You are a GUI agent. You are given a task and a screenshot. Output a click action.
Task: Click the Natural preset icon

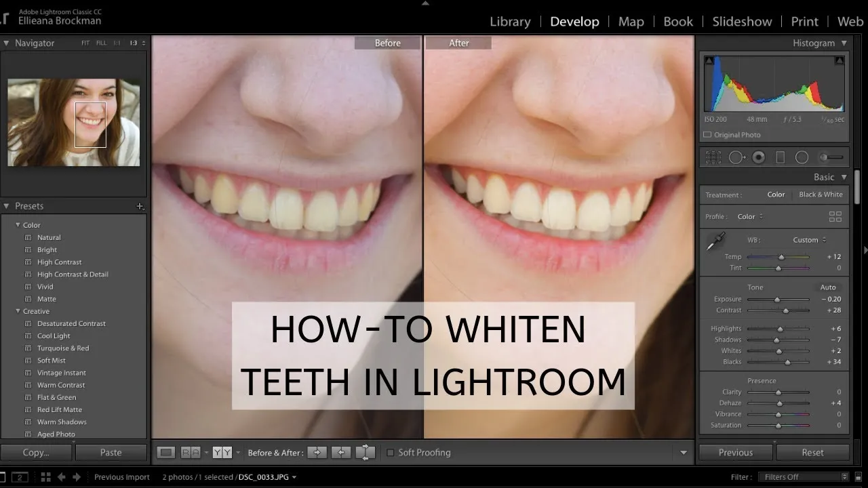click(x=28, y=238)
